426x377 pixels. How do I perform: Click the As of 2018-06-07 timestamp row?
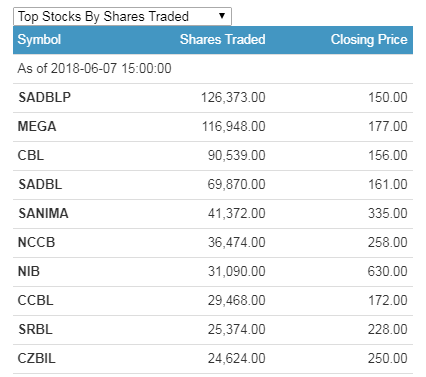[x=213, y=69]
